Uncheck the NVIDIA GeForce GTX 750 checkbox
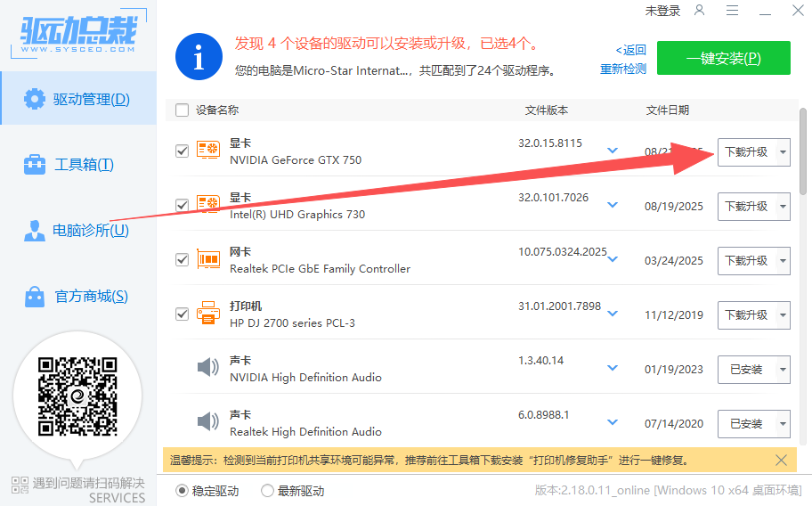Image resolution: width=812 pixels, height=506 pixels. 183,151
